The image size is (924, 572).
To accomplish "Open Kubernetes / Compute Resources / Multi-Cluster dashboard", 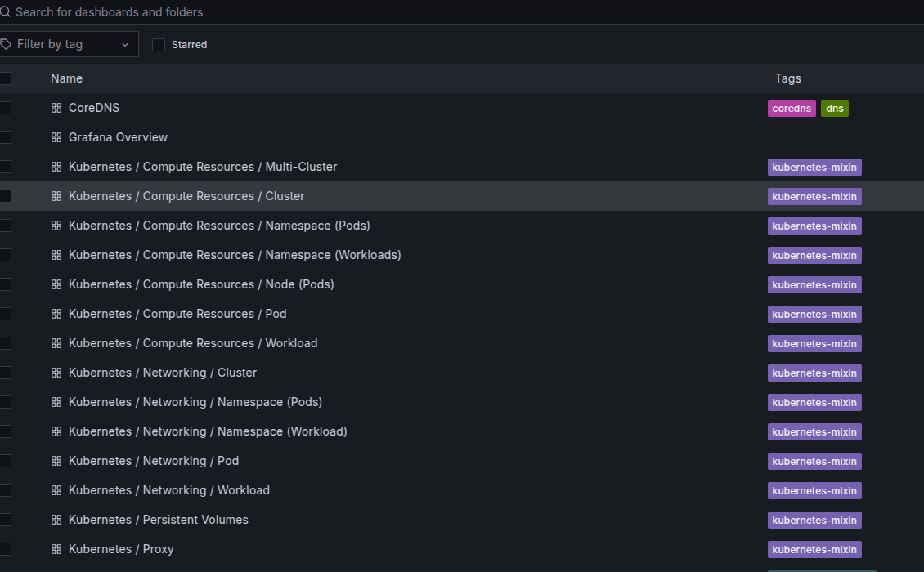I will coord(203,167).
